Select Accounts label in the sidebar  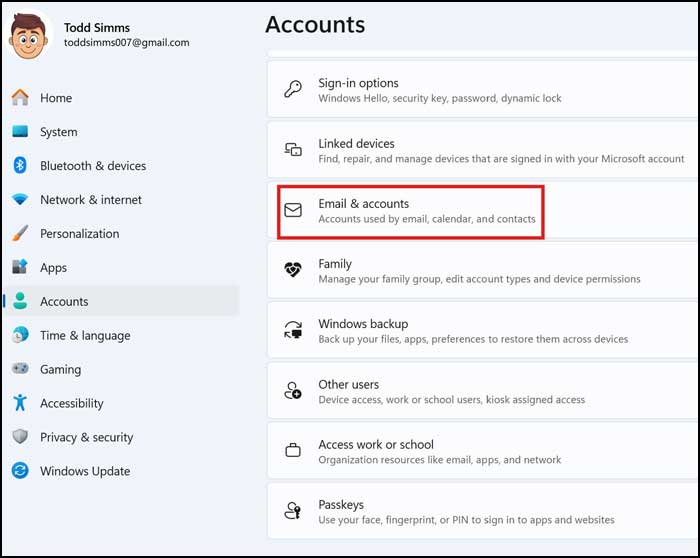64,301
